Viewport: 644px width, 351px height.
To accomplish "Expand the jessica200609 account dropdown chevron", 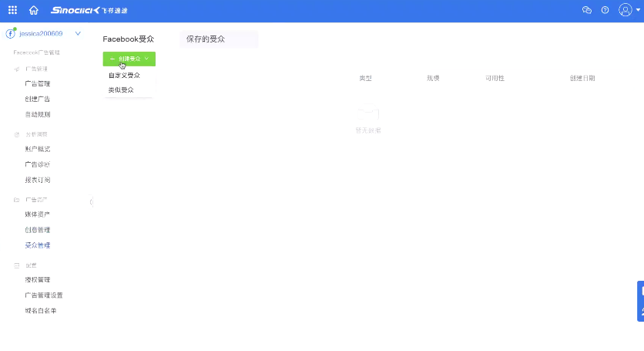I will [78, 33].
